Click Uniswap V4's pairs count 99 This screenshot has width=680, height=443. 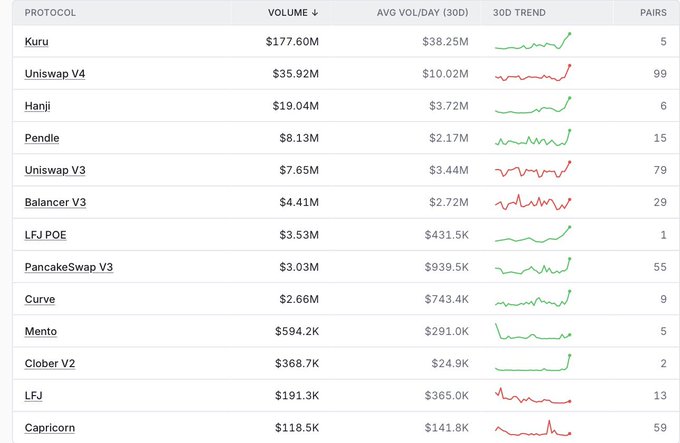pyautogui.click(x=660, y=74)
